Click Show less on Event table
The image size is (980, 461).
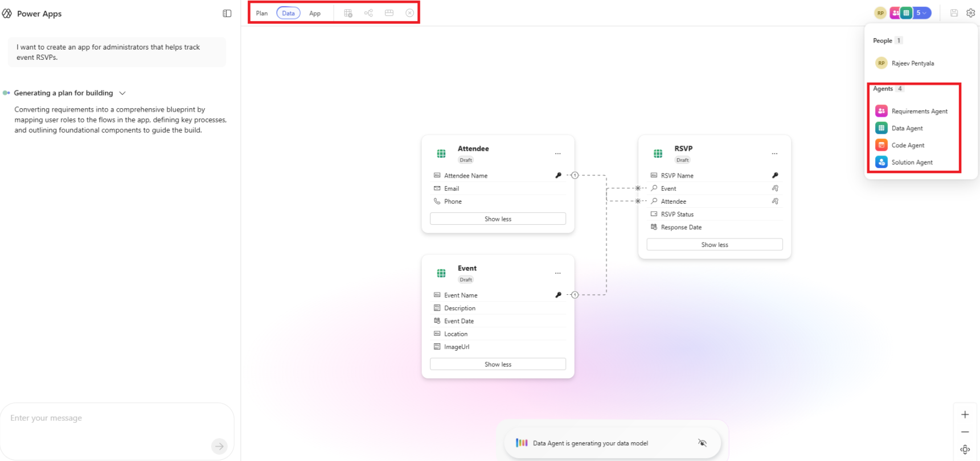point(498,364)
